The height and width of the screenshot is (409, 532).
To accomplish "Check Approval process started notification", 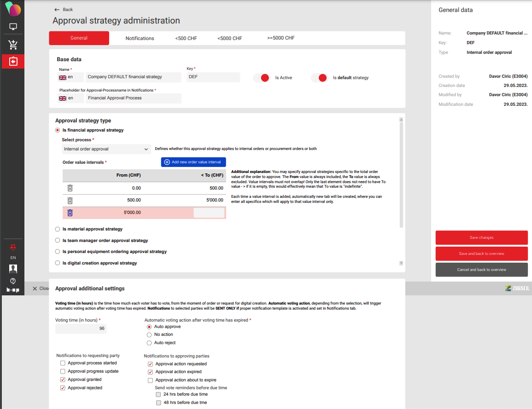I will (x=63, y=363).
